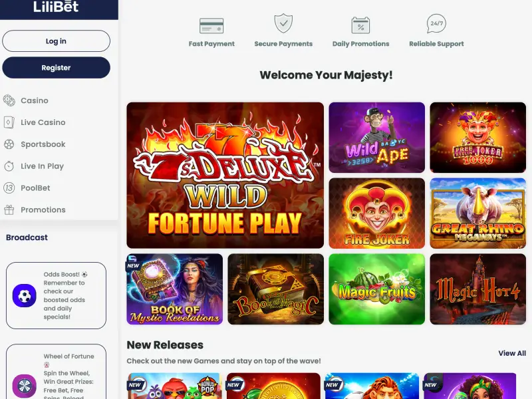The width and height of the screenshot is (532, 399).
Task: Click the Live In Play stopwatch icon
Action: (x=9, y=166)
